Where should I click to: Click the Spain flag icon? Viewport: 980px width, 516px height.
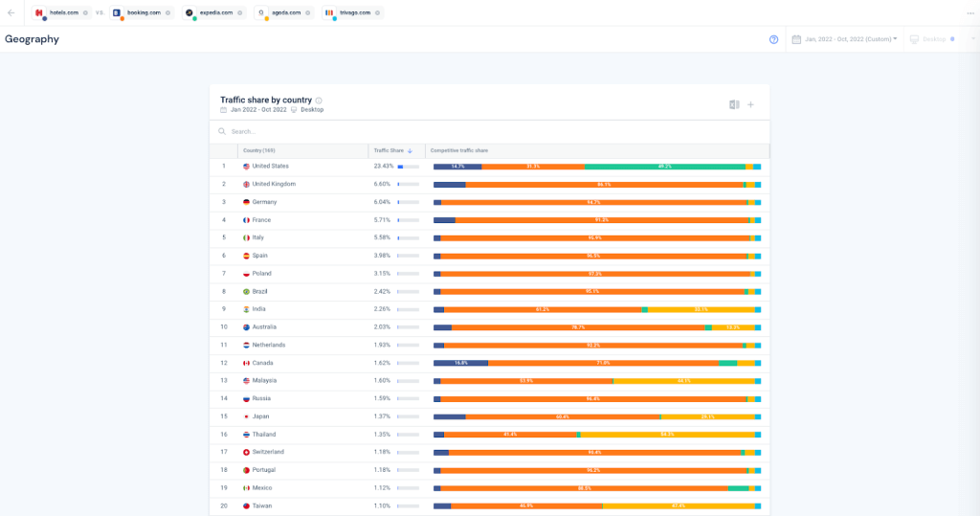246,256
